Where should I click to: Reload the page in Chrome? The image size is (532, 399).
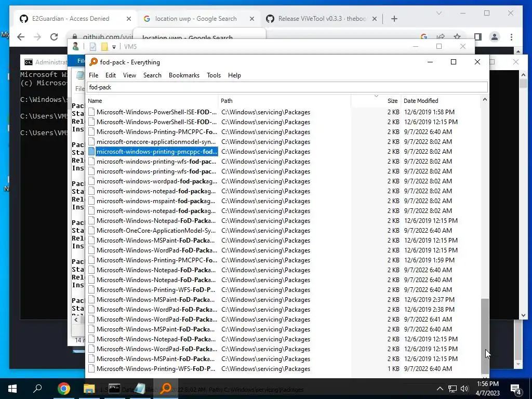pyautogui.click(x=54, y=37)
